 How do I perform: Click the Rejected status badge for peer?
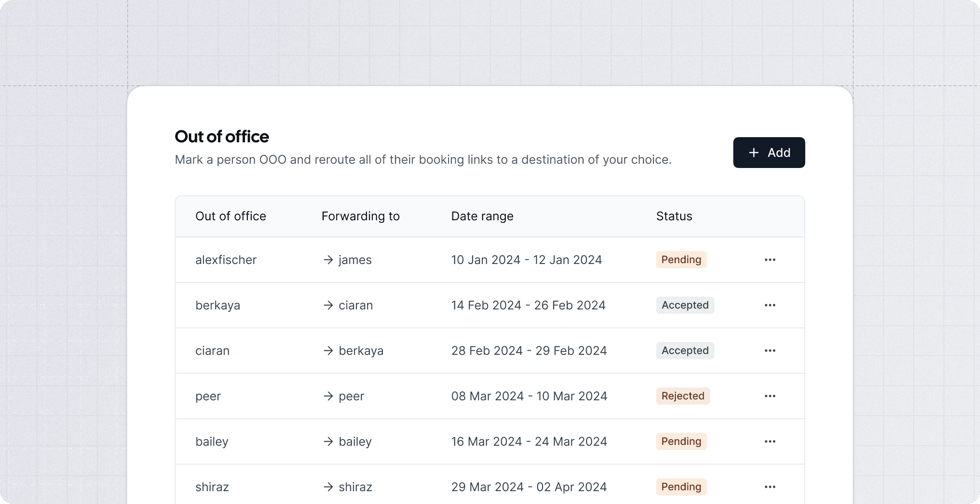pos(683,396)
